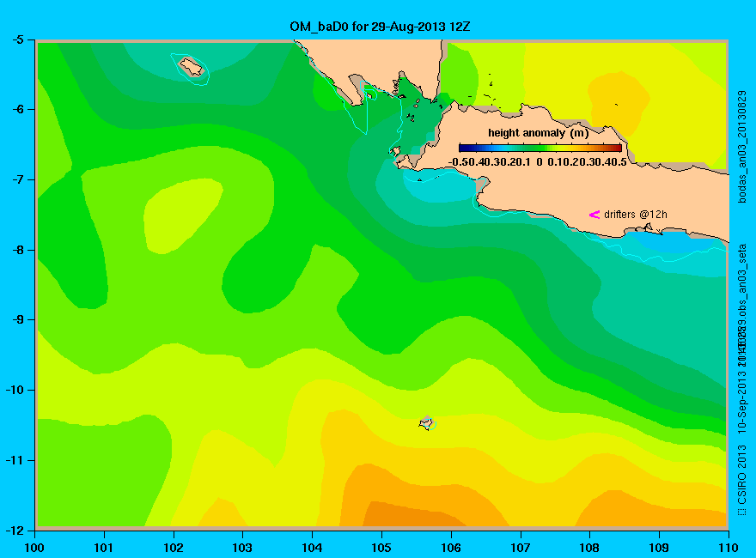Viewport: 756px width, 558px height.
Task: Click the blue low-anomaly patch on Java's south coast
Action: (x=670, y=242)
